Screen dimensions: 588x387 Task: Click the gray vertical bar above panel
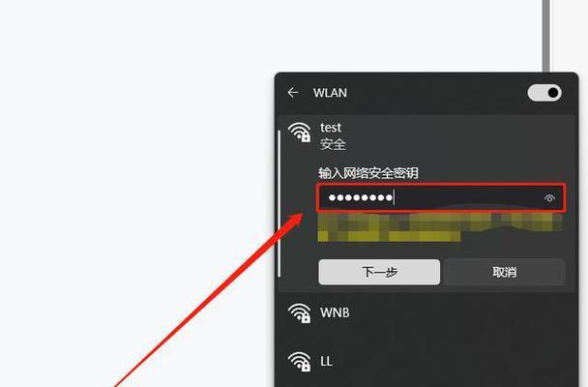coord(546,36)
